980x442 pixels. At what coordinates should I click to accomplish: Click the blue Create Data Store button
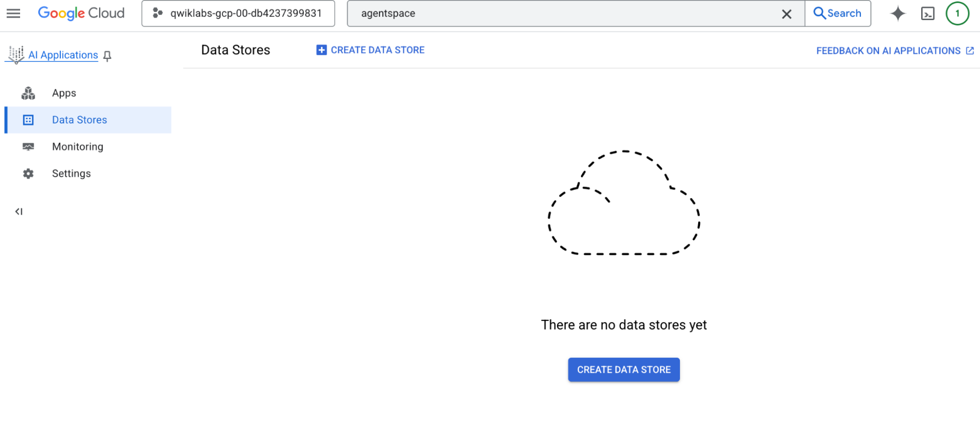coord(624,370)
